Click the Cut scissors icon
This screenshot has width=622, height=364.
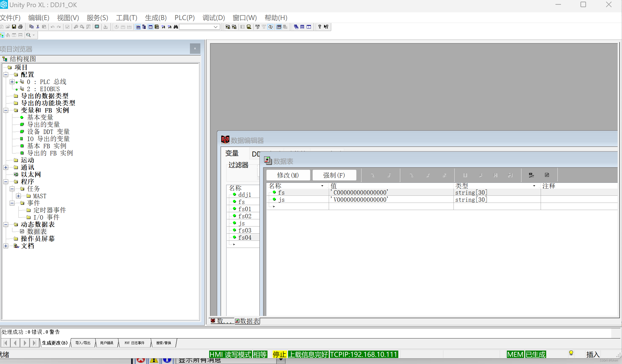[x=38, y=27]
